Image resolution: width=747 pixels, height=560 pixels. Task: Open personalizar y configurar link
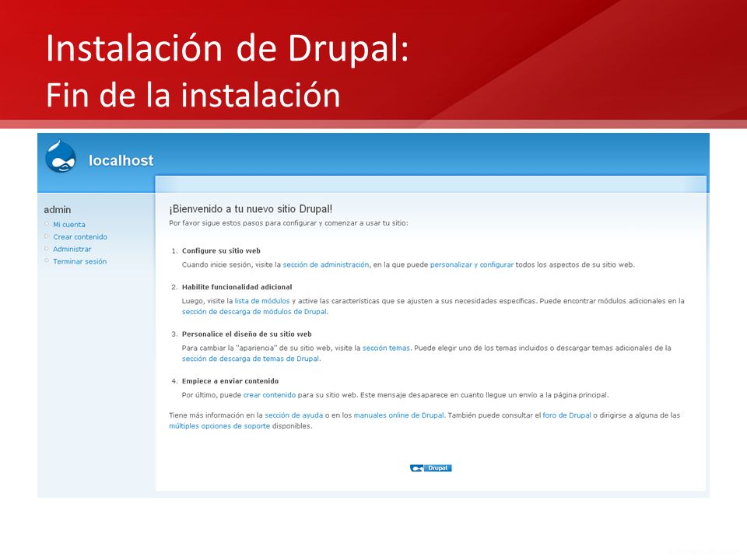click(x=472, y=264)
